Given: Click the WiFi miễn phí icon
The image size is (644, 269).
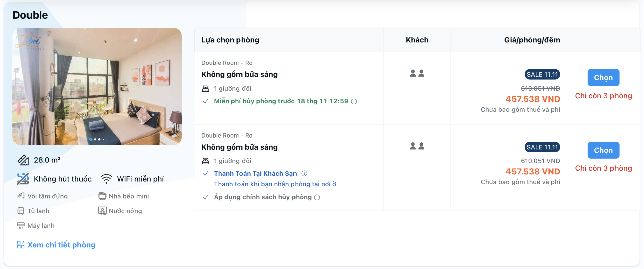Looking at the screenshot, I should [106, 179].
